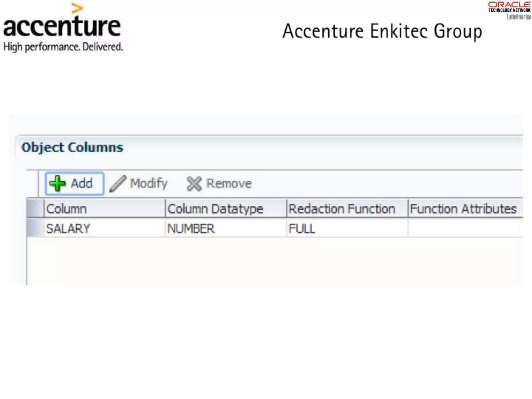Click the Object Columns panel title
Image resolution: width=532 pixels, height=399 pixels.
click(72, 147)
